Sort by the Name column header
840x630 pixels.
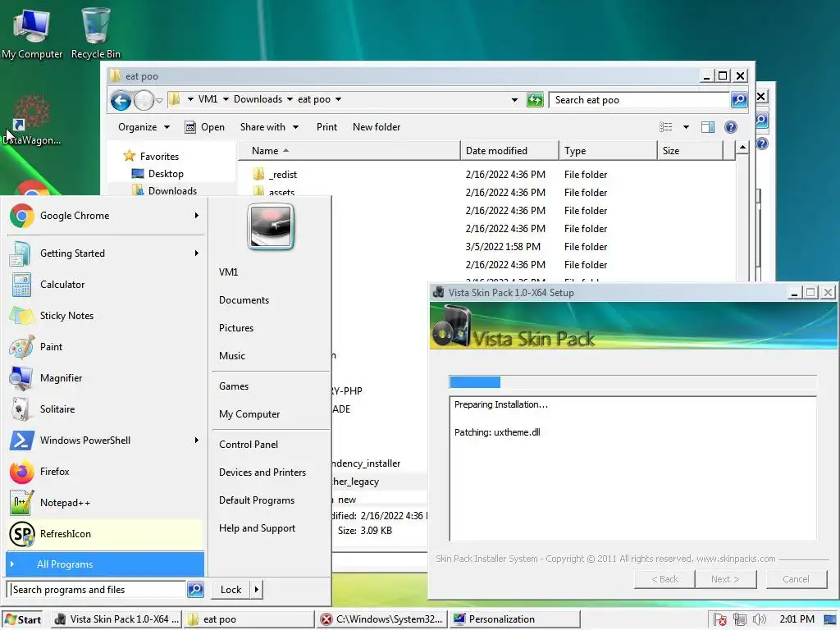coord(349,151)
